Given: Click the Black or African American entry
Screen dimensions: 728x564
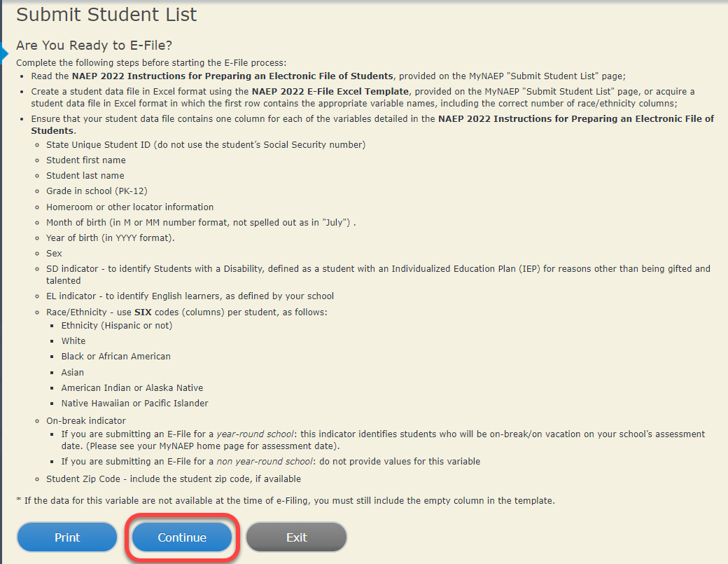Looking at the screenshot, I should [115, 356].
